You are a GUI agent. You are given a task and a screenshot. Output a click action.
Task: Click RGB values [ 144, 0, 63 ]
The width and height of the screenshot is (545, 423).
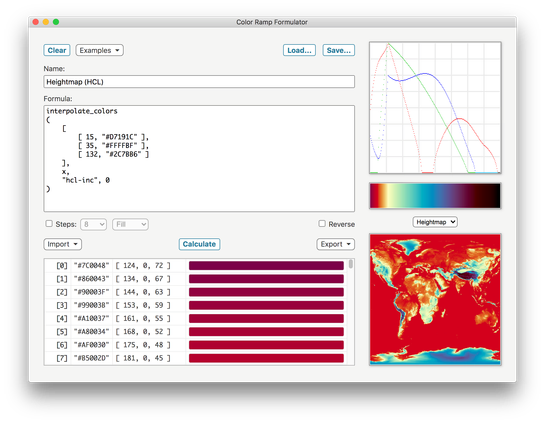click(x=143, y=292)
